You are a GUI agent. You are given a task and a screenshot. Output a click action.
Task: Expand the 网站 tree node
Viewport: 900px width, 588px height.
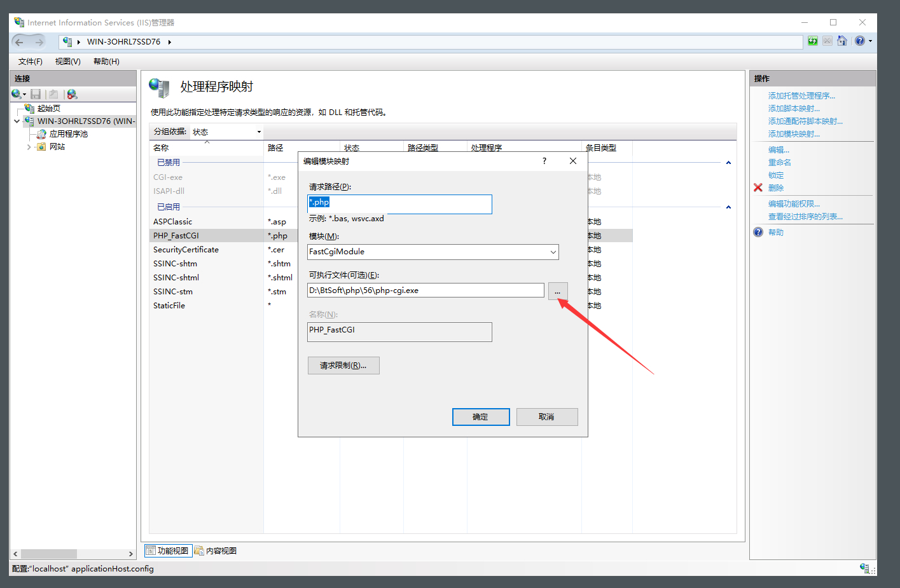(x=29, y=147)
